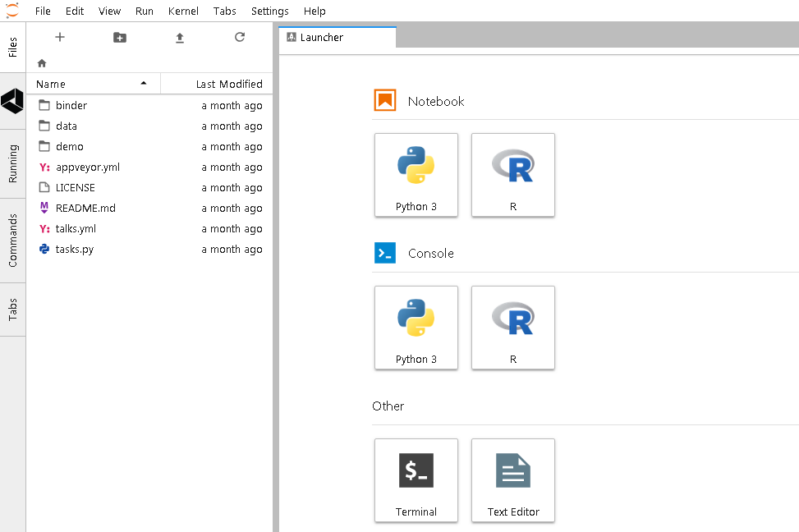Click the README.md markdown icon

(44, 208)
